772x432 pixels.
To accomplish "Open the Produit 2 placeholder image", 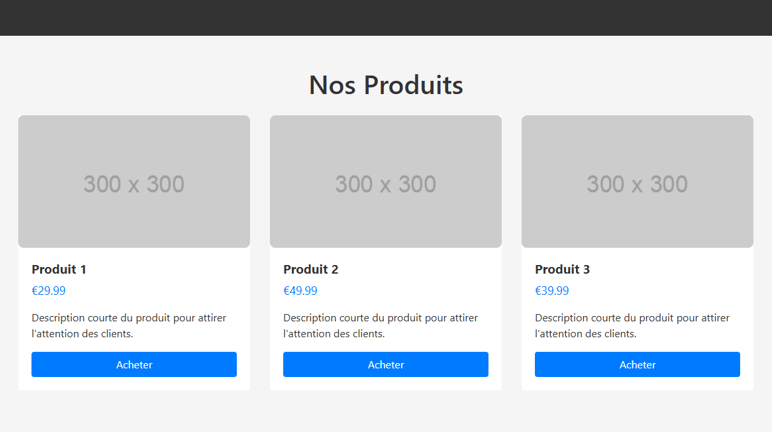I will tap(386, 181).
